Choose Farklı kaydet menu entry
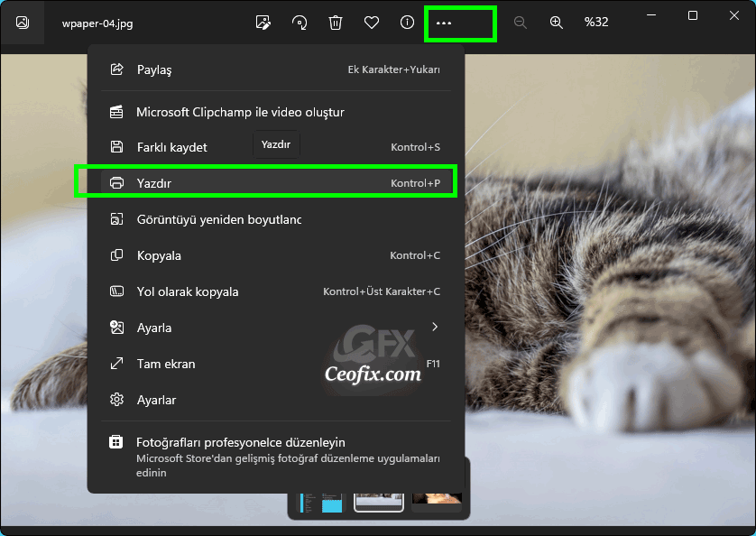 [276, 147]
